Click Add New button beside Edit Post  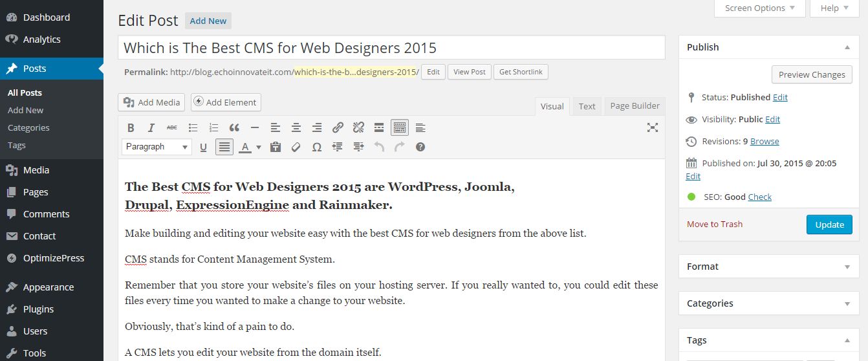[x=208, y=21]
